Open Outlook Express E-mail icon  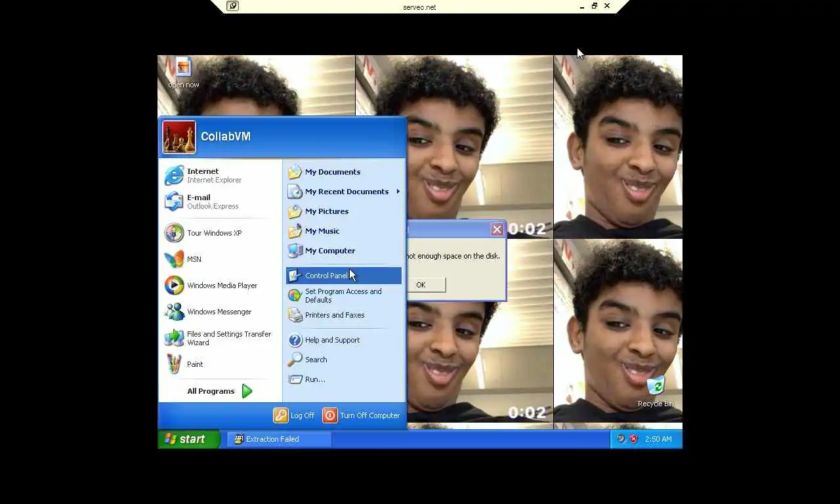(x=174, y=201)
